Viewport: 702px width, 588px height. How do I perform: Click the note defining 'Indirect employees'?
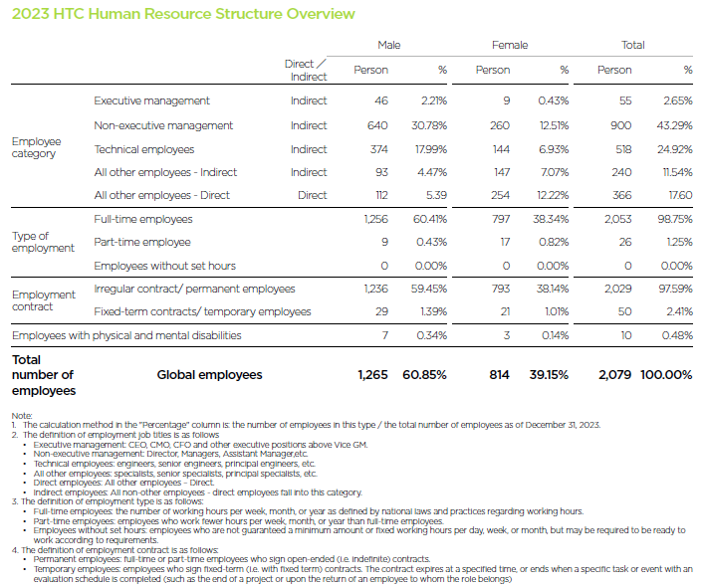[x=197, y=492]
